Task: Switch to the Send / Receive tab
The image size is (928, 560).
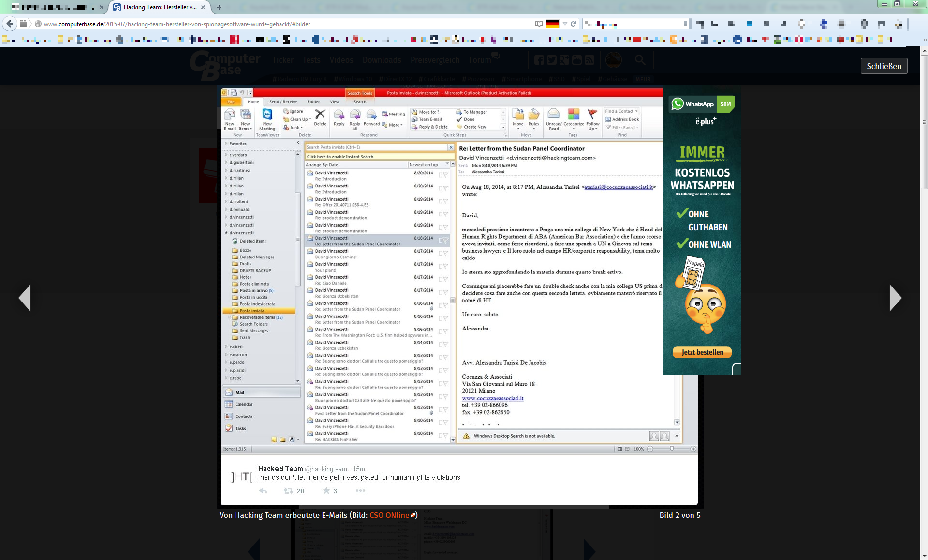Action: click(x=283, y=102)
